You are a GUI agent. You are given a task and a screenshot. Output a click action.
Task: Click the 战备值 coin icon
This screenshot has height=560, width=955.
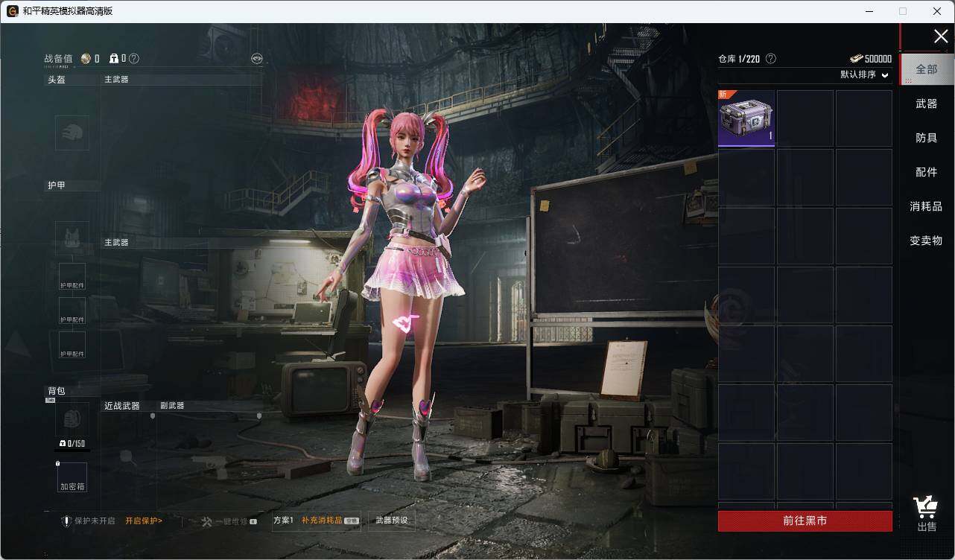point(86,59)
